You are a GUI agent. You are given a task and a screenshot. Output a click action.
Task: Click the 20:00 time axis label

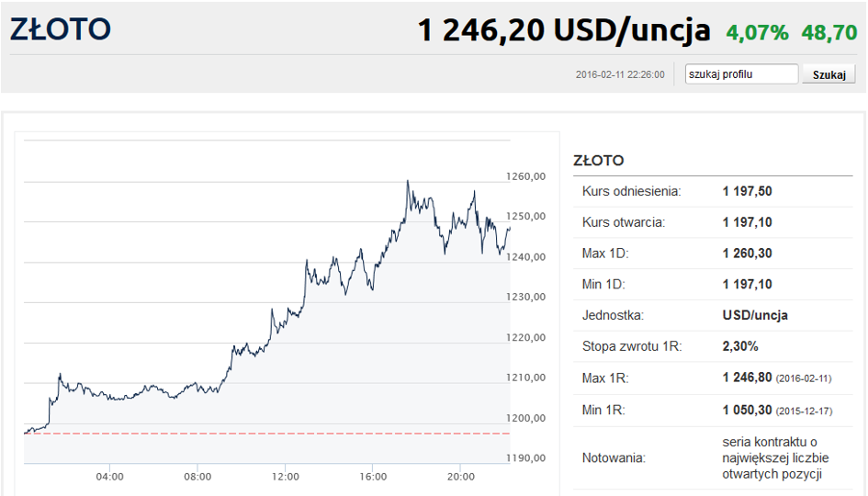[460, 477]
